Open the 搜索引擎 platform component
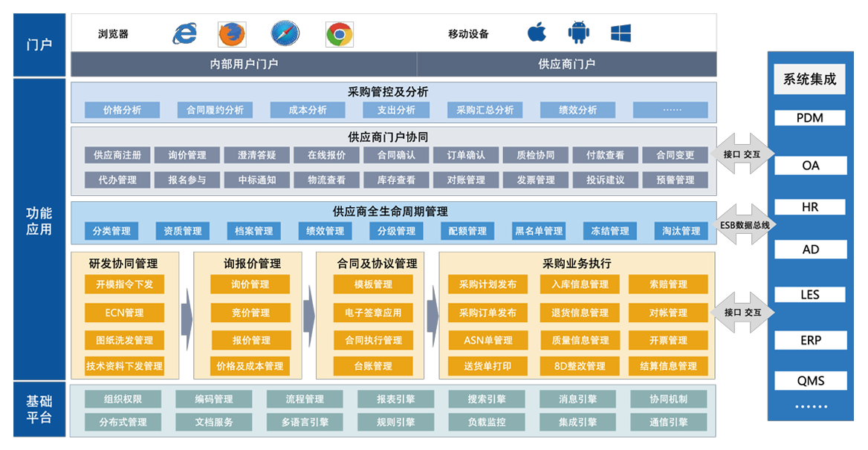The image size is (868, 450). tap(487, 400)
